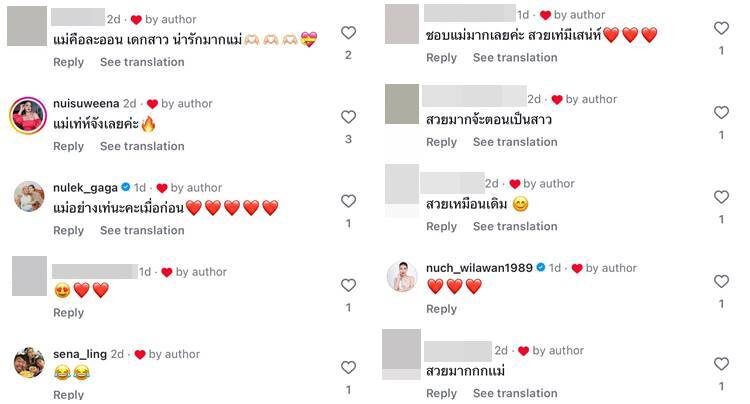The image size is (750, 404).
Task: See translation of nulek_gaga's comment
Action: [142, 230]
